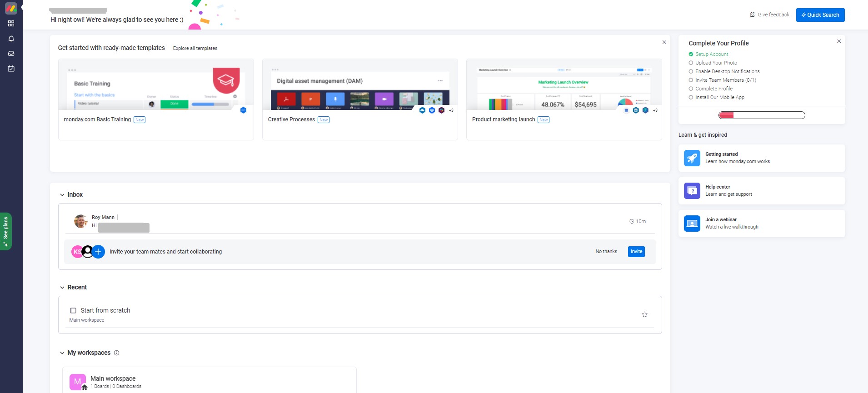Select the Upload Your Photo step
This screenshot has width=868, height=393.
click(x=713, y=63)
